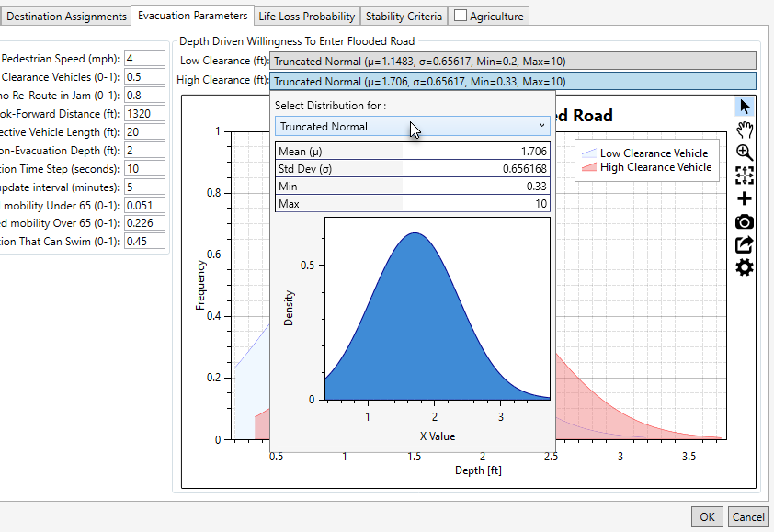This screenshot has width=774, height=532.
Task: Select the zoom magnifier tool
Action: 745,153
